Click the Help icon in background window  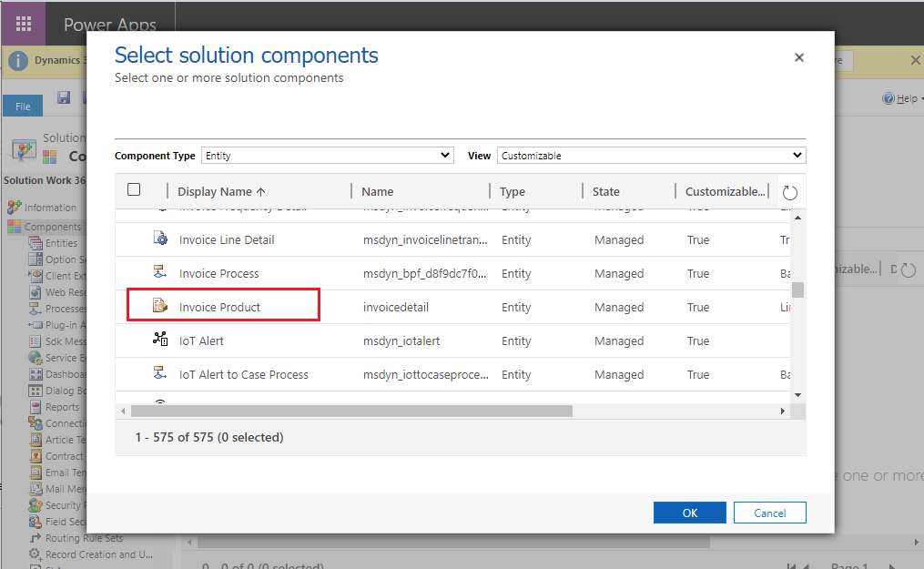888,98
